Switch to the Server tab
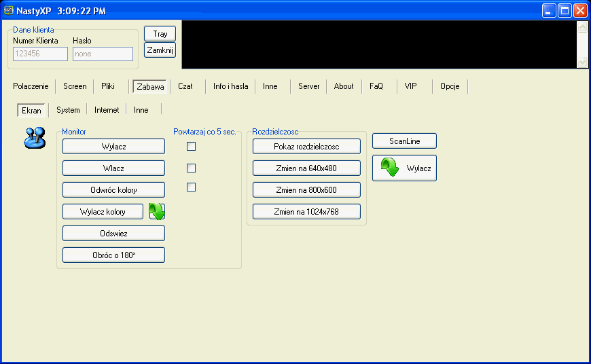591x364 pixels. (x=308, y=86)
